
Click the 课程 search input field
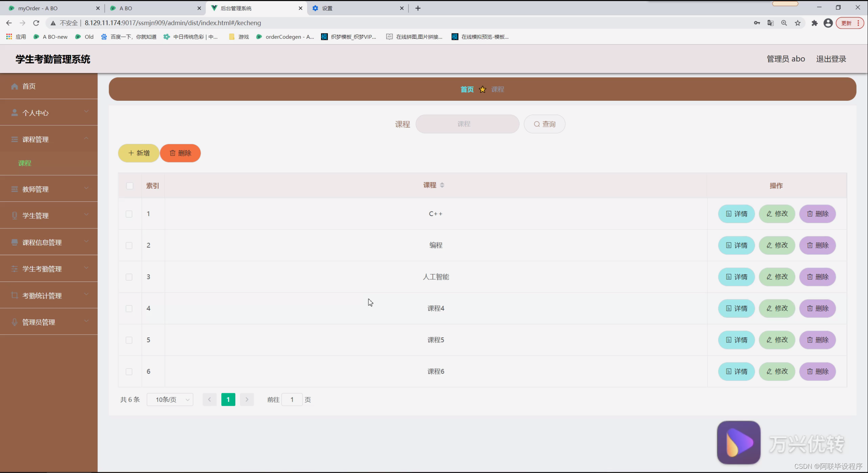point(467,124)
